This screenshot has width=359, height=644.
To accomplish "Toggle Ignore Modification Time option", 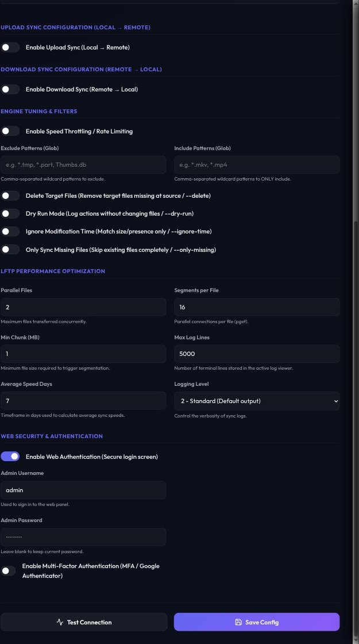I will coord(10,231).
